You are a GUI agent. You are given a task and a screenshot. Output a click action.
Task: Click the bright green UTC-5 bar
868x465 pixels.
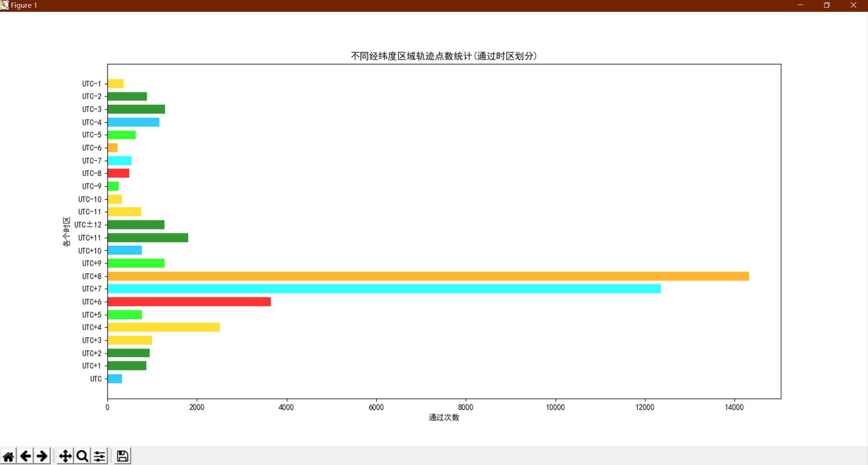[122, 135]
